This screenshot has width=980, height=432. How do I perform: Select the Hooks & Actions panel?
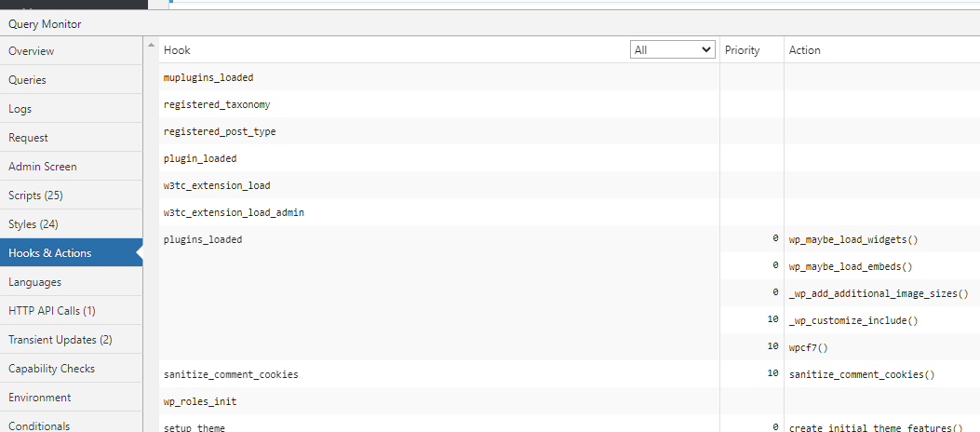[72, 252]
